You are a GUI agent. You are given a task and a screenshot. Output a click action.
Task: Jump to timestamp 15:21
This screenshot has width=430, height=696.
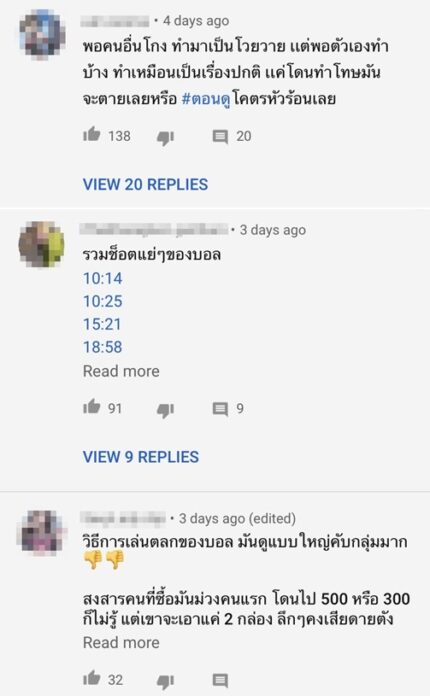[102, 324]
